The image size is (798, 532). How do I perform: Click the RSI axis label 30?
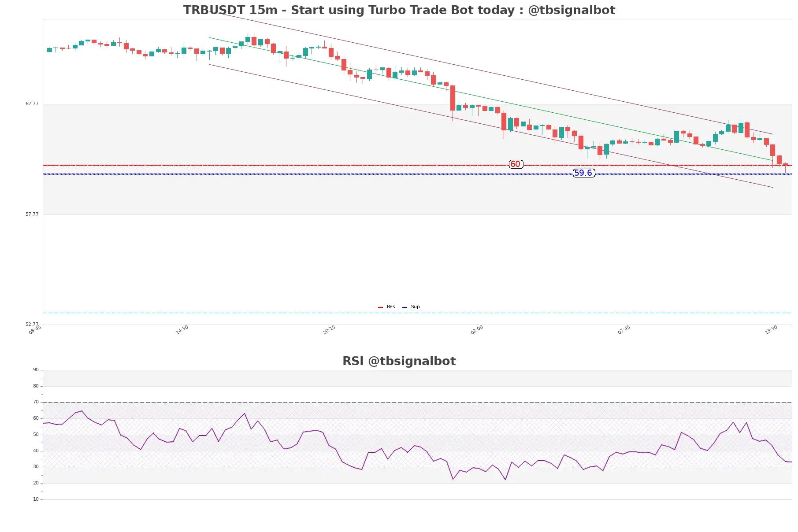(36, 467)
